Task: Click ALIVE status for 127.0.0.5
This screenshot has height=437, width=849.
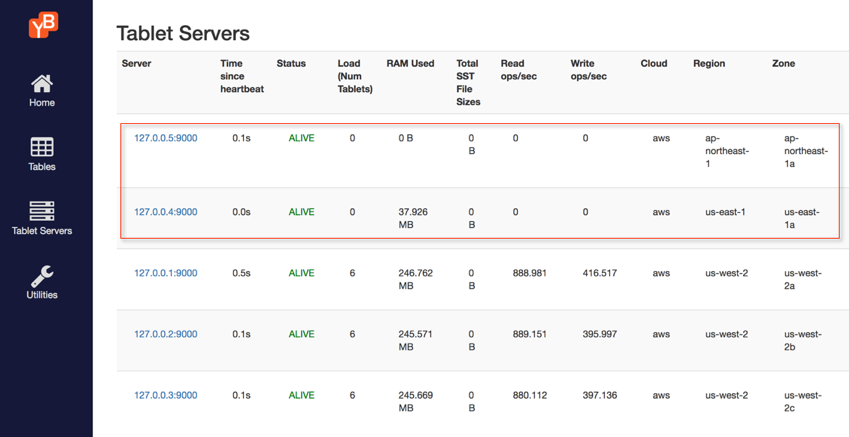Action: tap(301, 138)
